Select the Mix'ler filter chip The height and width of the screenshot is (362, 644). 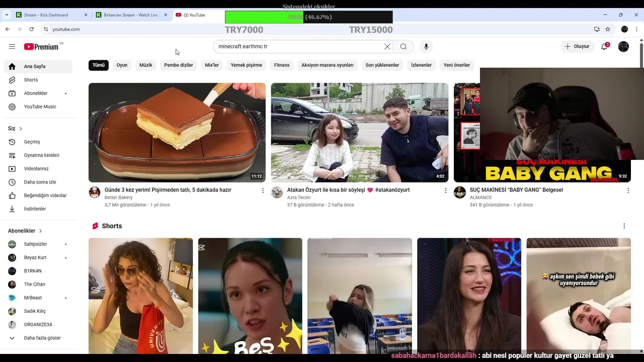[x=212, y=65]
